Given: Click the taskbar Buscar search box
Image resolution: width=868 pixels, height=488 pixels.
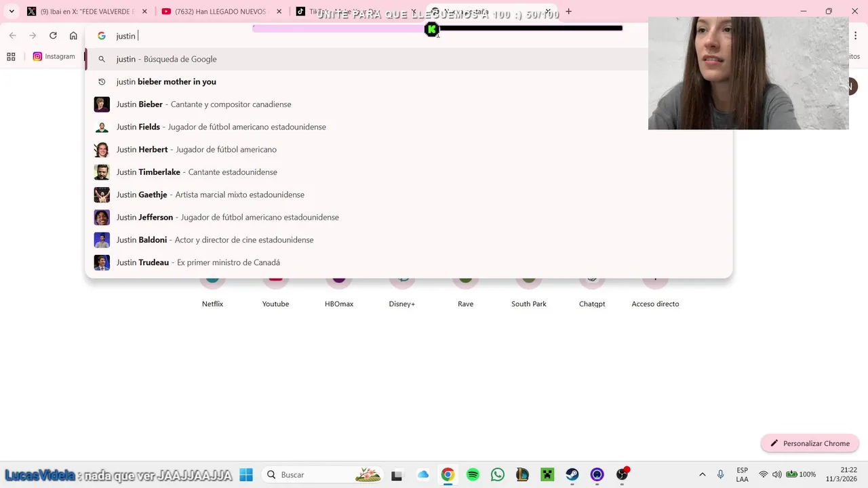Looking at the screenshot, I should tap(323, 474).
